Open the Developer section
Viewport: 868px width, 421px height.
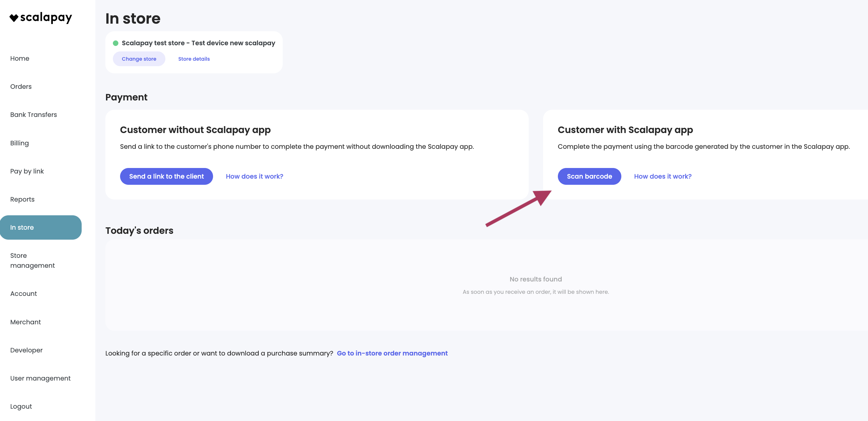coord(26,350)
